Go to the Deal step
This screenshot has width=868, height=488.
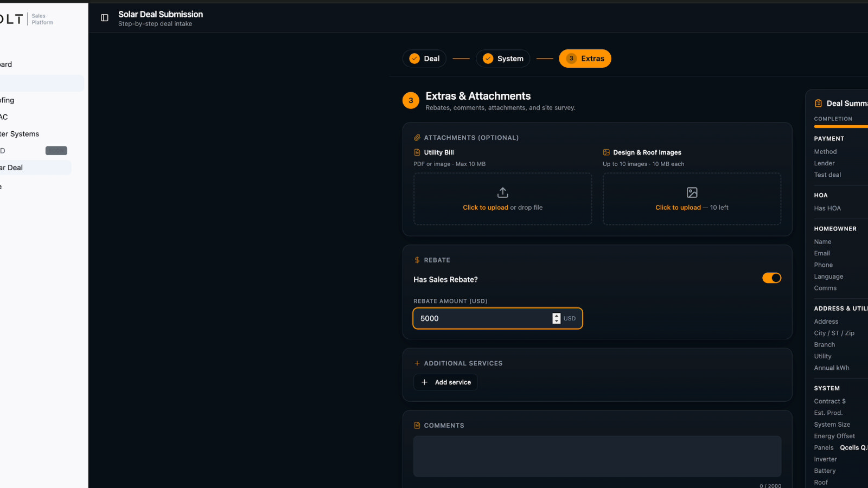(424, 59)
